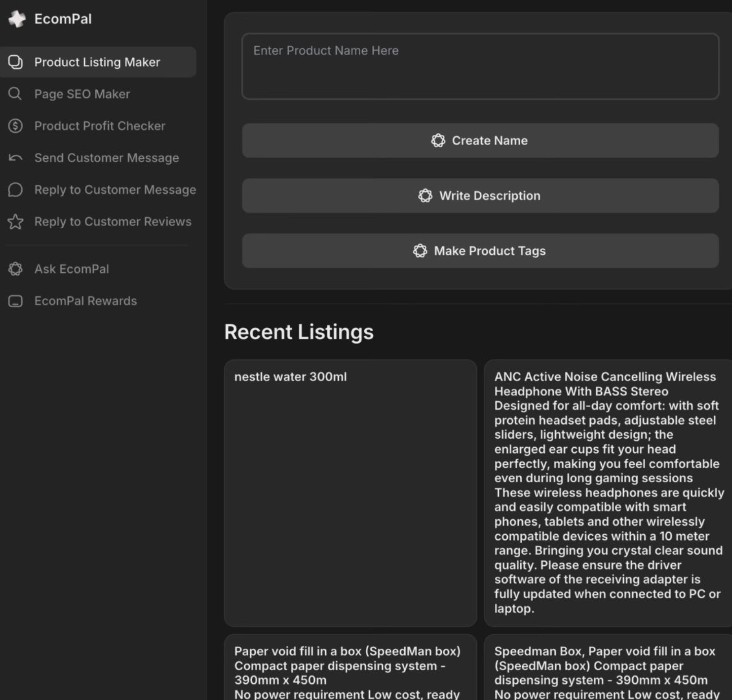Click the Product Listing Maker sidebar icon
Screen dimensions: 732x700
pyautogui.click(x=15, y=62)
